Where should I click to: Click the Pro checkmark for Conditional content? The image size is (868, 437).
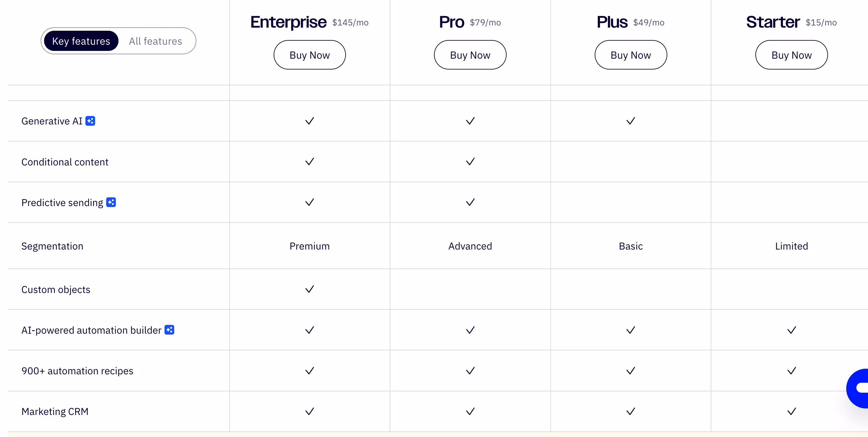pos(470,161)
